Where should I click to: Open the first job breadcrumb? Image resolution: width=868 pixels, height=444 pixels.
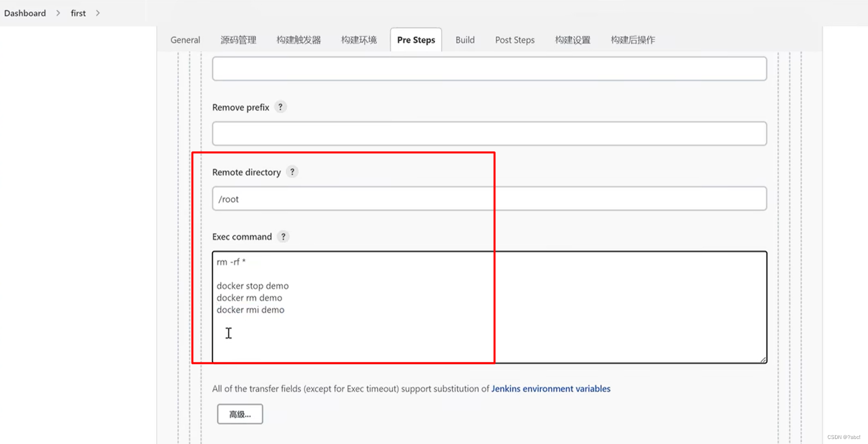click(x=78, y=13)
